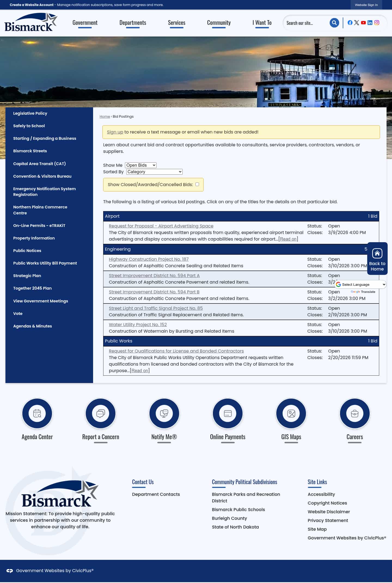392x583 pixels.
Task: Click the search magnifier button
Action: 334,23
